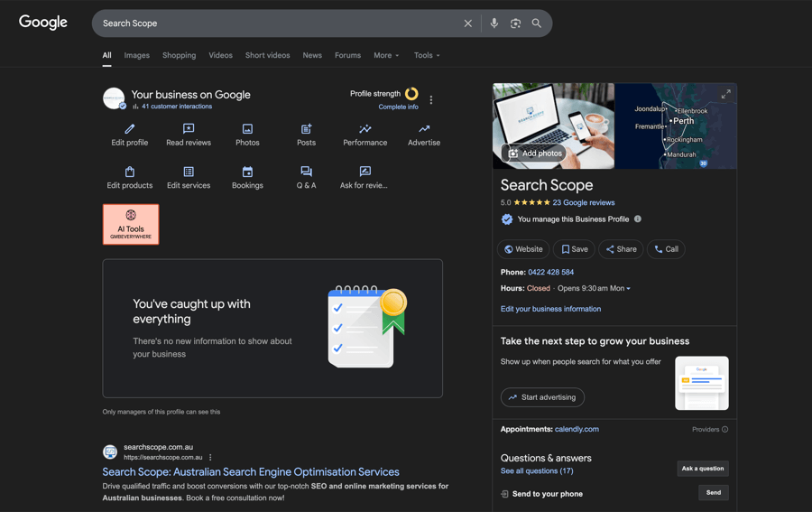Clear the search box with the X icon
The width and height of the screenshot is (812, 512).
(467, 23)
